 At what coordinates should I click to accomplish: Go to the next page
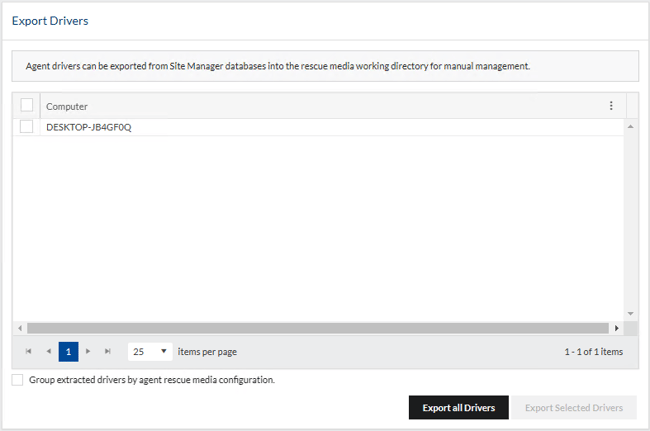(88, 352)
